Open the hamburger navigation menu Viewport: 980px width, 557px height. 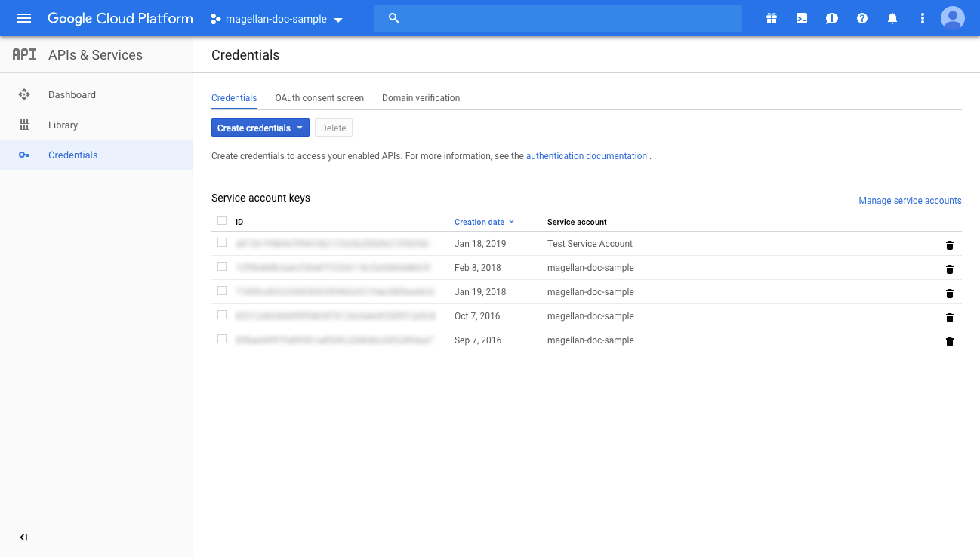[24, 18]
